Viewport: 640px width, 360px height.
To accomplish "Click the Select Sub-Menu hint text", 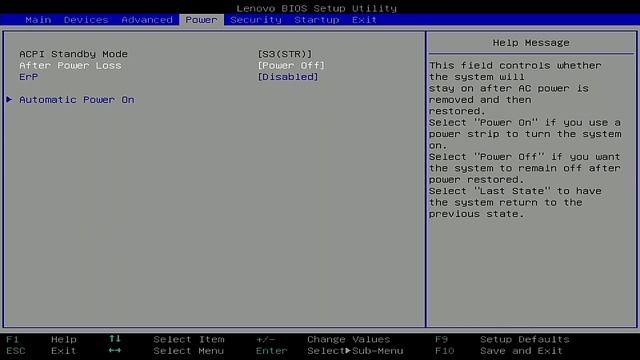I will pyautogui.click(x=355, y=351).
